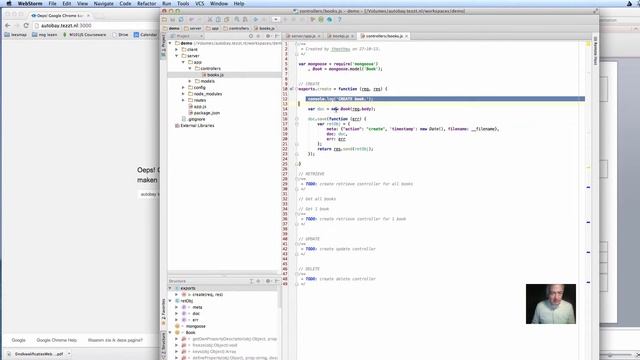
Task: Expand the meta node in Structure
Action: 177,307
